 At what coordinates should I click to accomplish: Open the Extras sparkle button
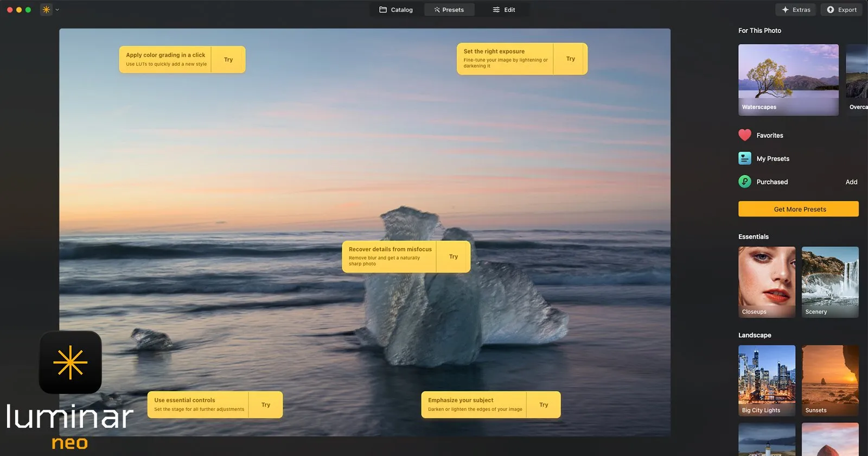click(796, 10)
